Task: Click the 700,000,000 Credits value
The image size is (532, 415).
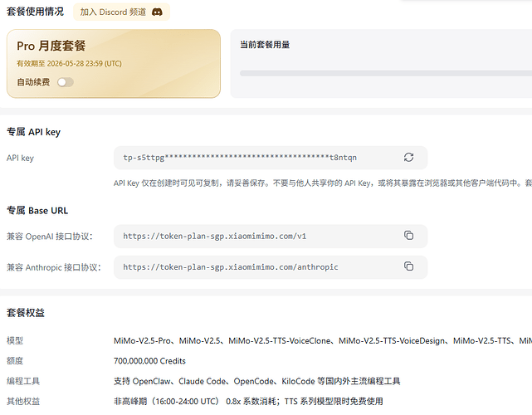Action: (x=149, y=361)
